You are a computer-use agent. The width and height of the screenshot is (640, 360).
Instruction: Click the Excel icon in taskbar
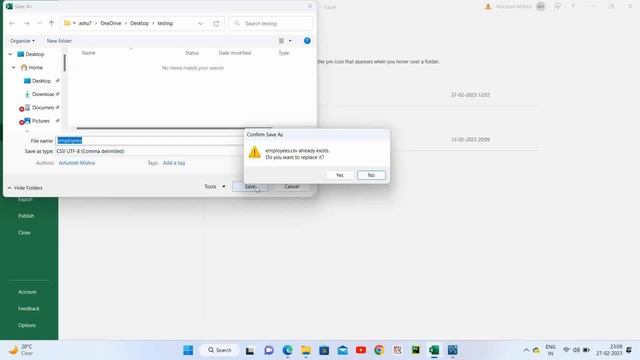click(434, 350)
